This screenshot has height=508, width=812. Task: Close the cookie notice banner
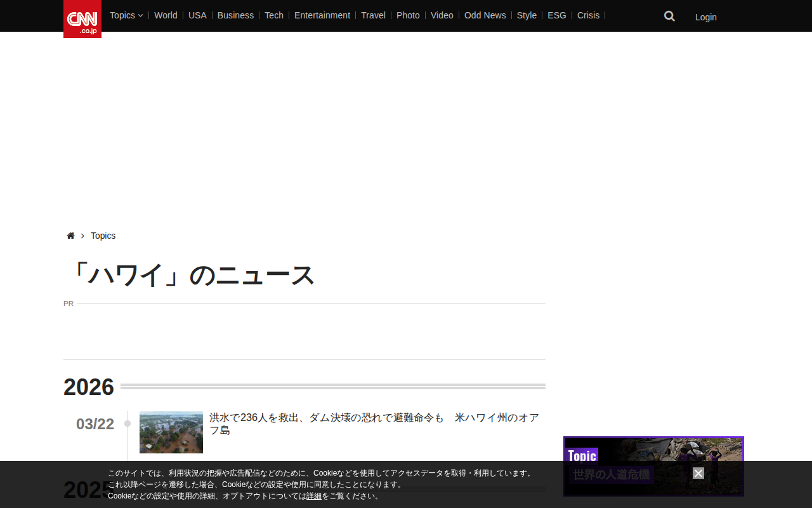[698, 473]
